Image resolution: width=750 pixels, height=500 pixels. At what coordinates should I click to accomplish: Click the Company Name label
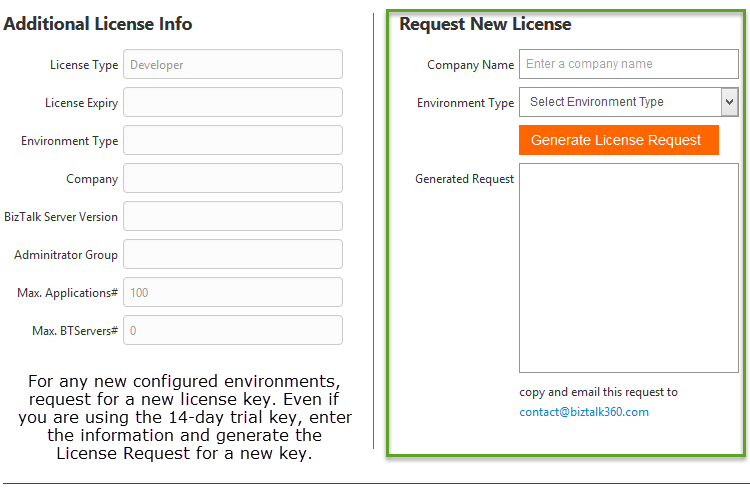470,65
